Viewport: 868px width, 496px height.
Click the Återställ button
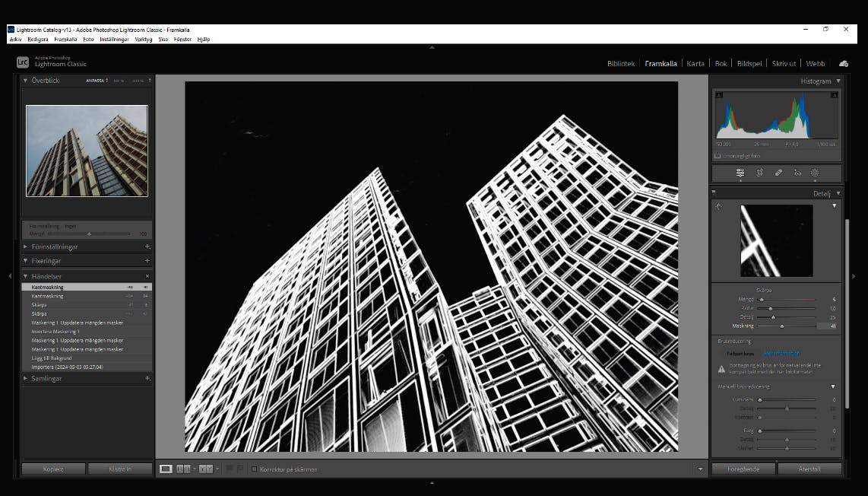click(809, 469)
